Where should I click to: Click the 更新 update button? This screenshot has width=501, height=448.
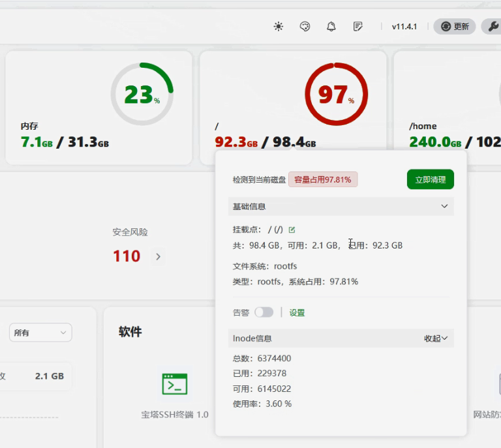click(x=455, y=27)
